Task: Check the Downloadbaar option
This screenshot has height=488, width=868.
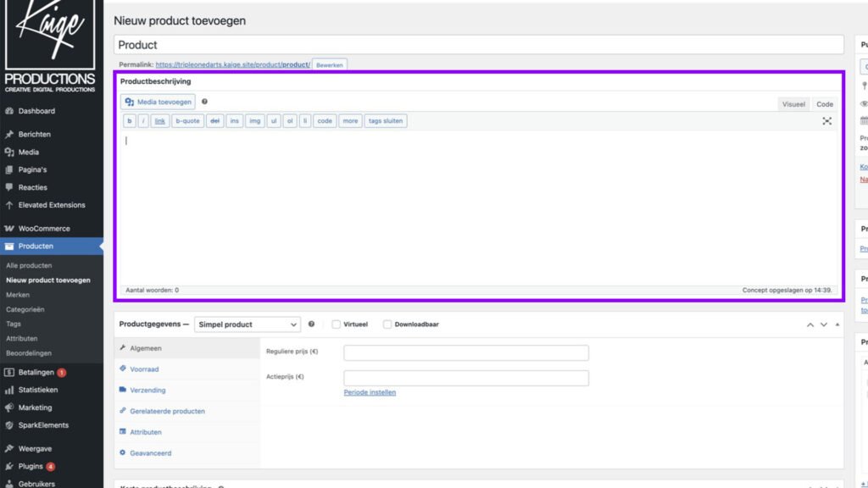Action: (x=387, y=324)
